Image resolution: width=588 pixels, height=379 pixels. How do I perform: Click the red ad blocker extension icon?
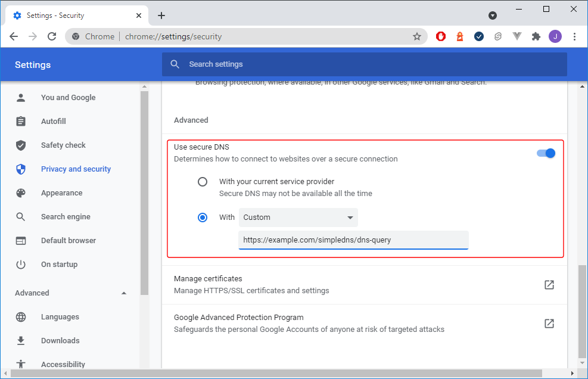[441, 36]
